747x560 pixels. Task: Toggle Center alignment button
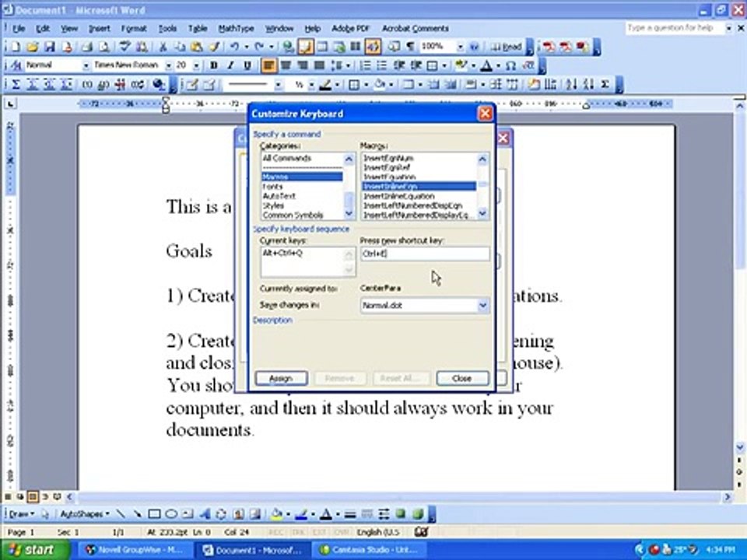point(286,65)
